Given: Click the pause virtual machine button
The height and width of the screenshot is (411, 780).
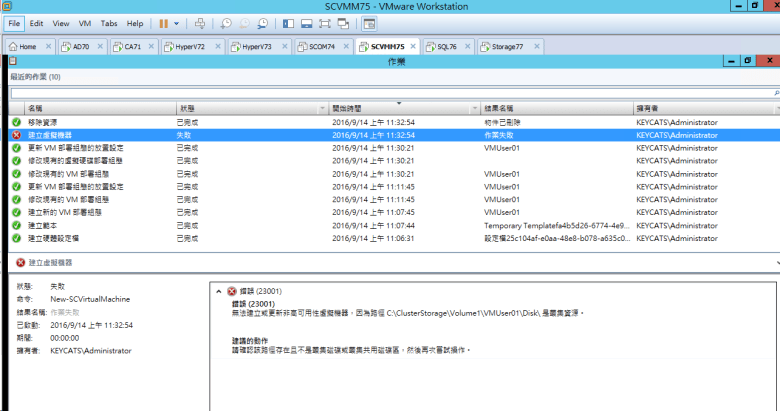Looking at the screenshot, I should click(x=163, y=22).
